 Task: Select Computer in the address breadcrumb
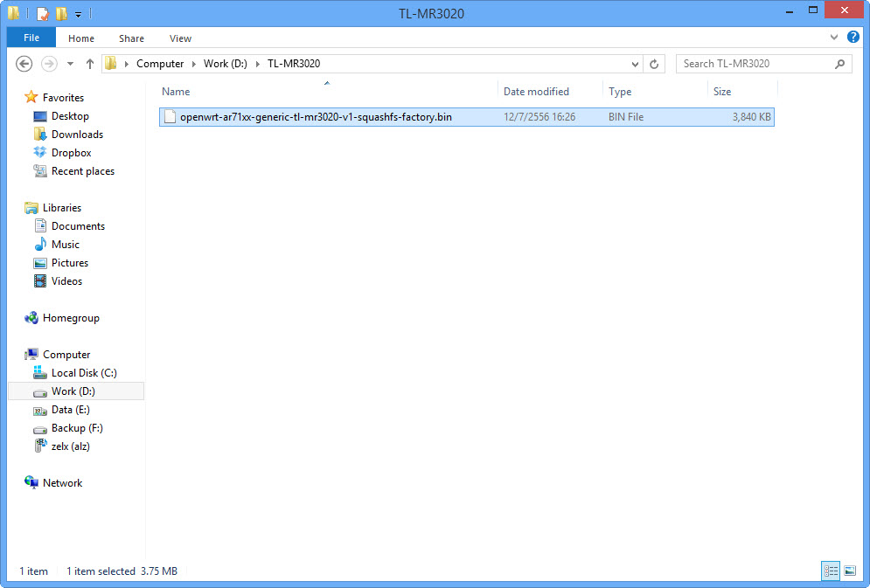click(x=160, y=64)
